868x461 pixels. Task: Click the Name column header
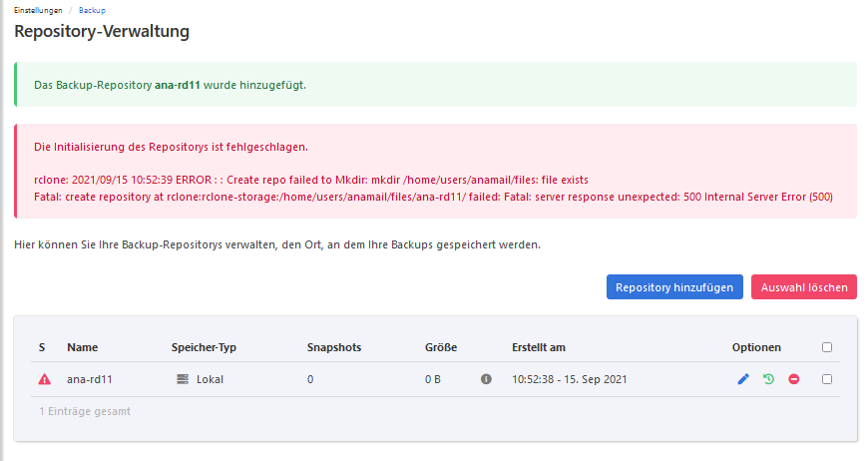tap(82, 347)
